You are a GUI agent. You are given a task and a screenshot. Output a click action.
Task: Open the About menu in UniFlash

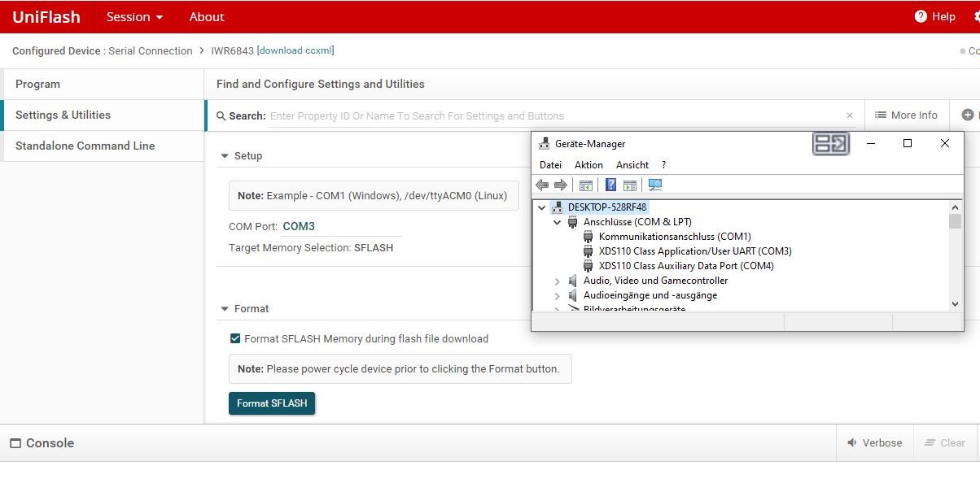(207, 17)
